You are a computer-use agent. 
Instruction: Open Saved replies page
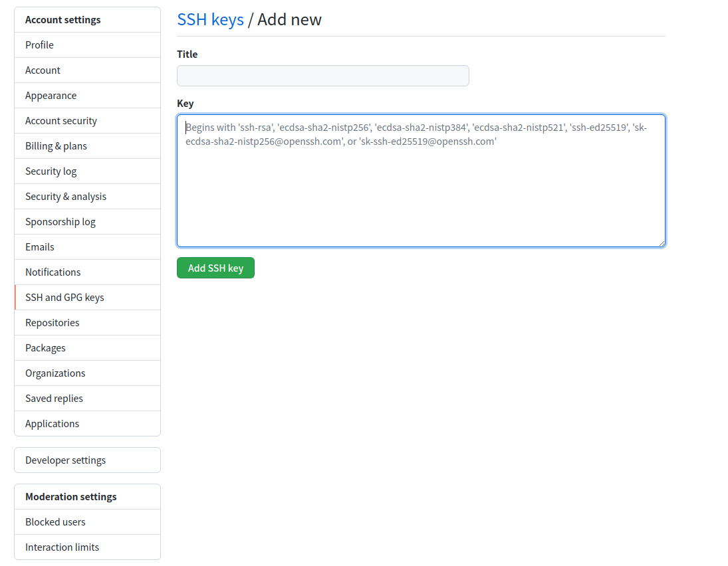click(87, 399)
